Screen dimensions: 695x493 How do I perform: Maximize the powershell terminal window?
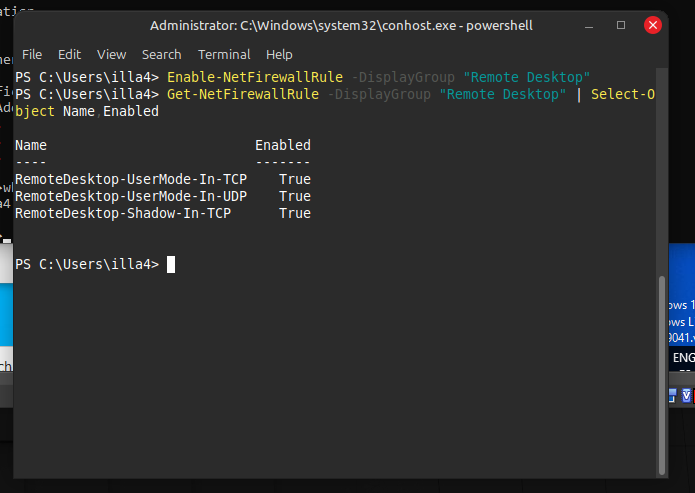[621, 24]
